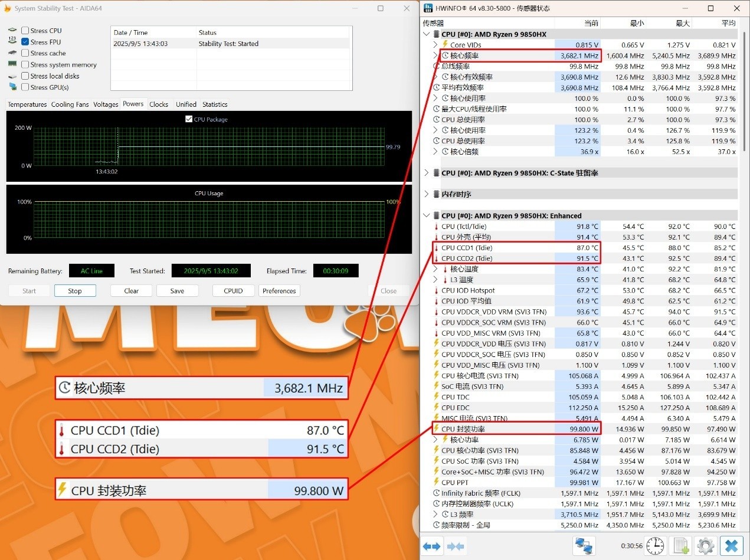The width and height of the screenshot is (750, 560).
Task: Click the GPU monitor icon beside Stress GPU(s)
Action: [x=12, y=87]
